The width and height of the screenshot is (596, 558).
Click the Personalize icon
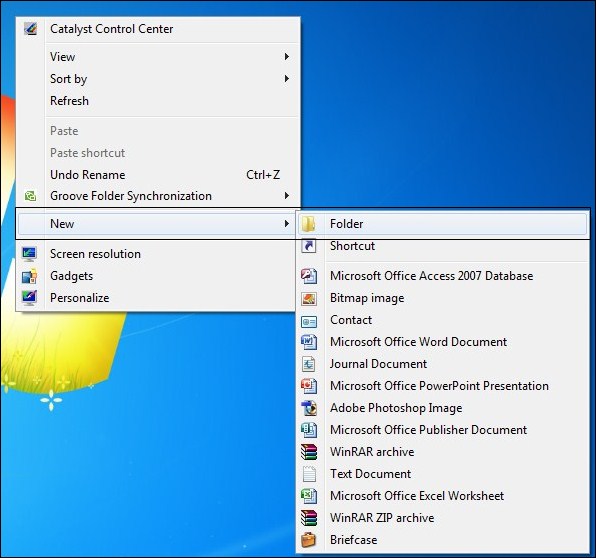tap(30, 298)
